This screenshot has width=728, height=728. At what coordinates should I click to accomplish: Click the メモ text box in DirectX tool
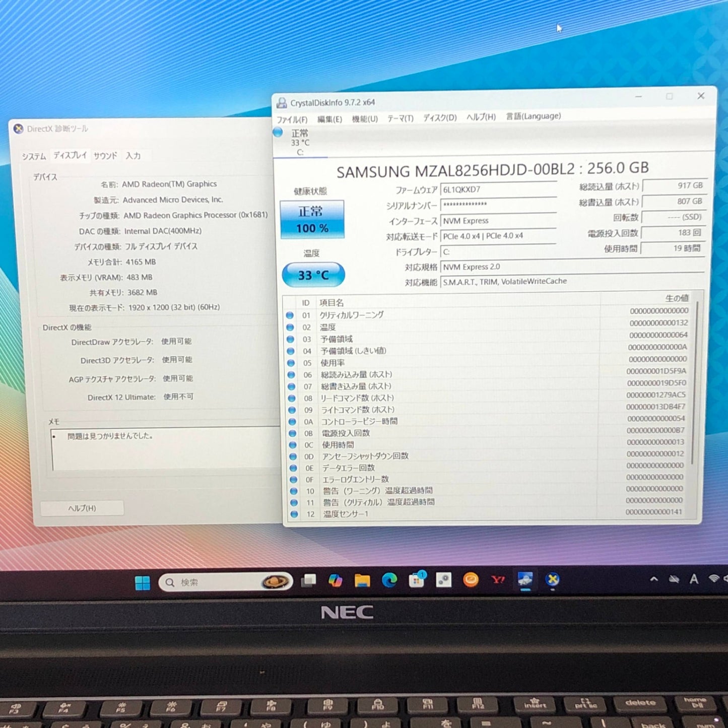pyautogui.click(x=166, y=448)
